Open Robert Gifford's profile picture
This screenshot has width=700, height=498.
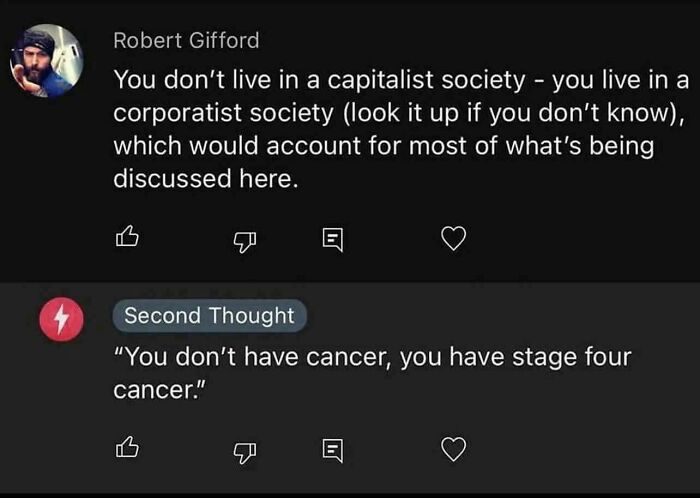pos(46,61)
